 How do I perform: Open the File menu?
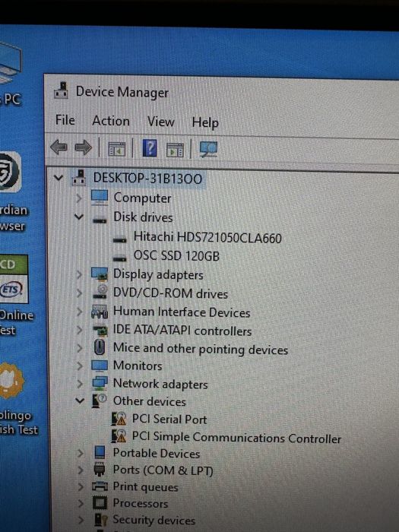click(x=65, y=120)
